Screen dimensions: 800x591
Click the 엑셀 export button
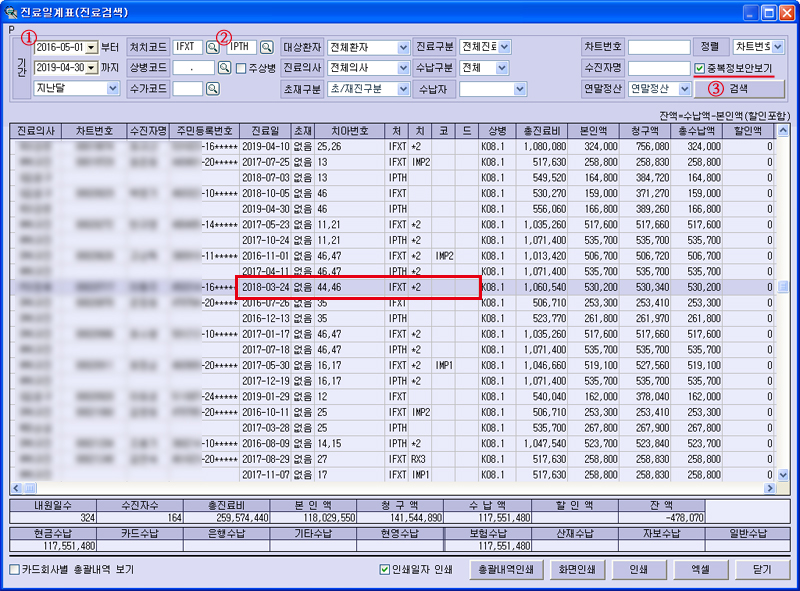point(699,570)
